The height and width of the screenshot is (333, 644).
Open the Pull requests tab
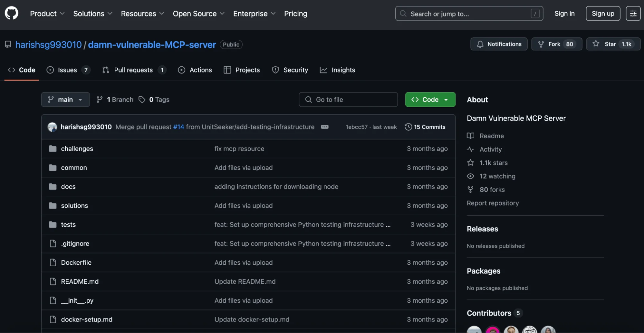(134, 70)
